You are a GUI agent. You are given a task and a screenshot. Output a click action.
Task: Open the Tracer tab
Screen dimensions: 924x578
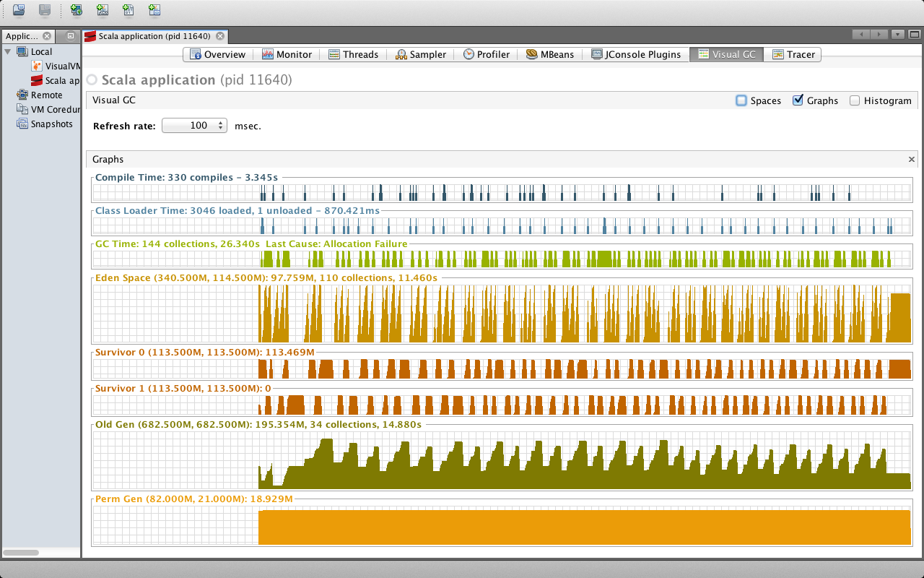793,54
